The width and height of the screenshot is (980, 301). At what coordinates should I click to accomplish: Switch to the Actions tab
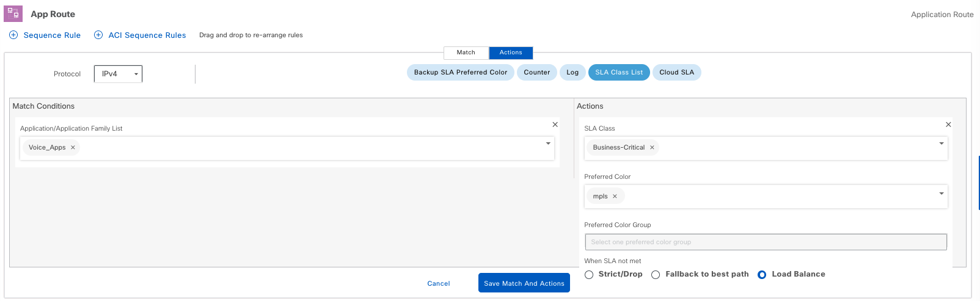[511, 53]
